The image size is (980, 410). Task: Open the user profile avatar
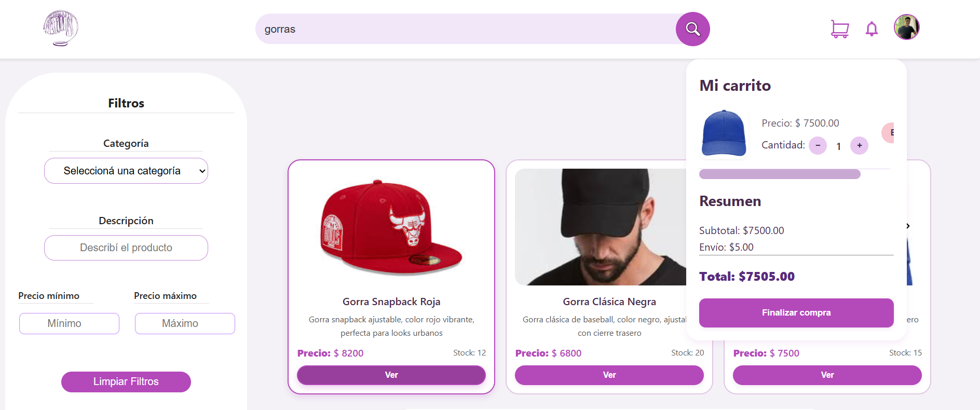[906, 27]
